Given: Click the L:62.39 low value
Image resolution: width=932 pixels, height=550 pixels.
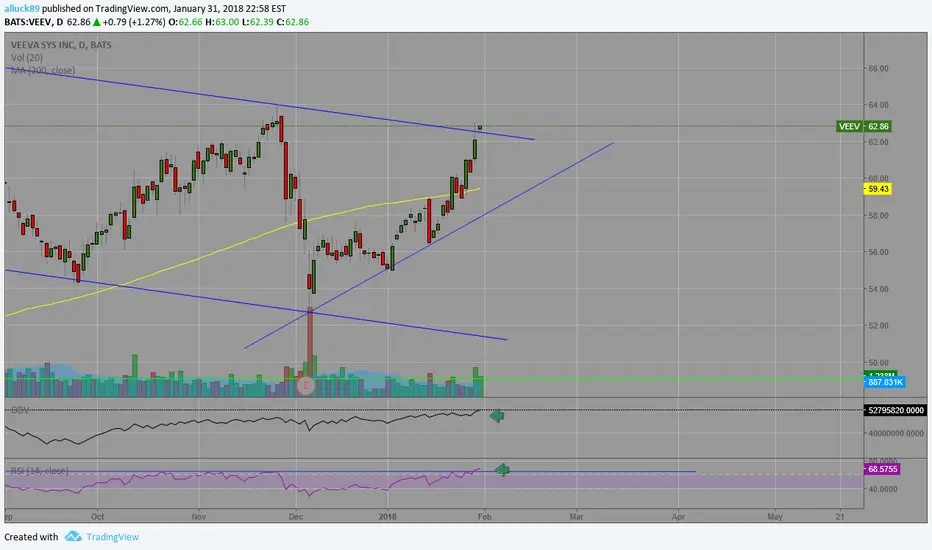Looking at the screenshot, I should [x=258, y=22].
